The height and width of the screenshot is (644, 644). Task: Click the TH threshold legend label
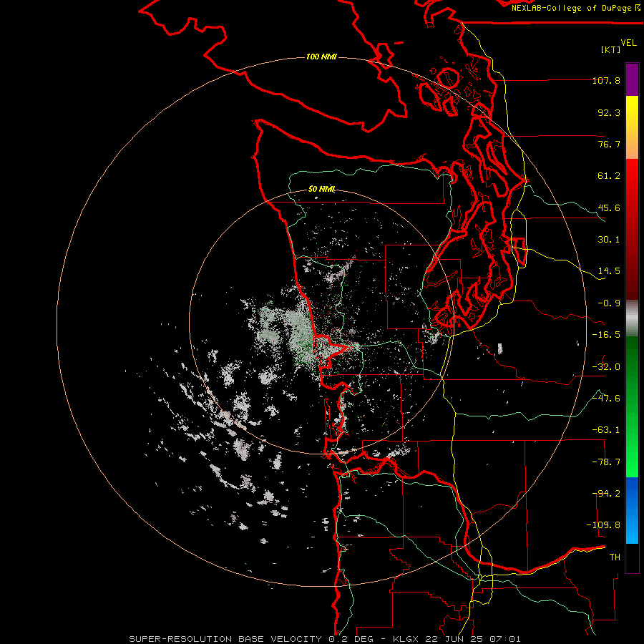615,557
